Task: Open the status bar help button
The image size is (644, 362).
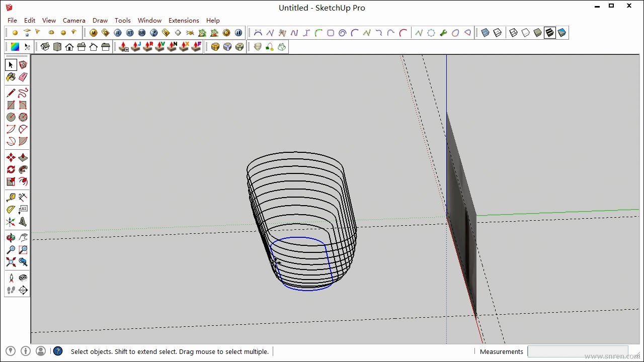Action: (58, 351)
